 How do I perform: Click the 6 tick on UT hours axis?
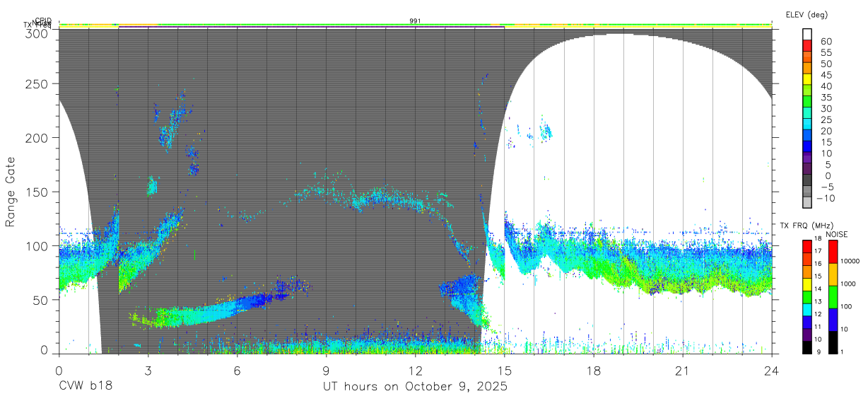coord(237,371)
